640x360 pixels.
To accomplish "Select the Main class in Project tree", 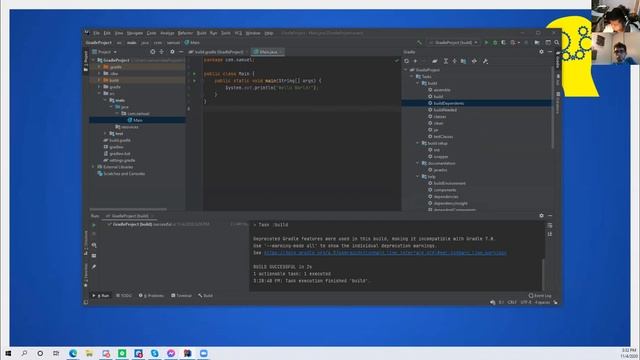I will [x=138, y=120].
